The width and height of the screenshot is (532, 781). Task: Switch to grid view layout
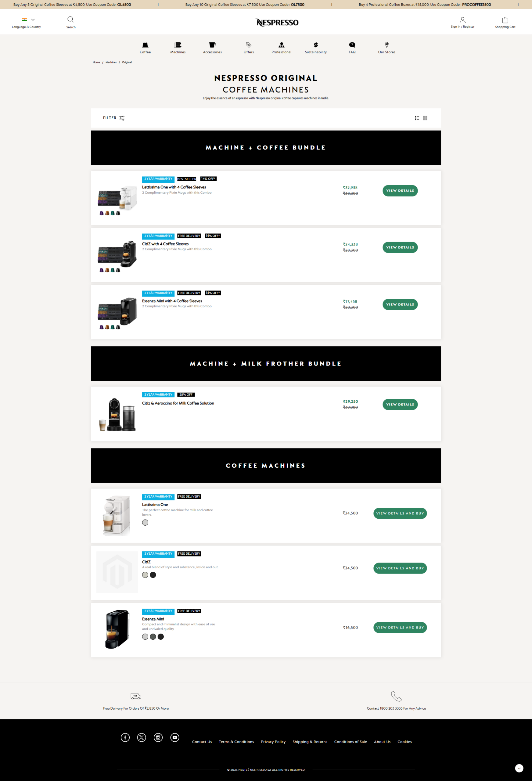425,118
